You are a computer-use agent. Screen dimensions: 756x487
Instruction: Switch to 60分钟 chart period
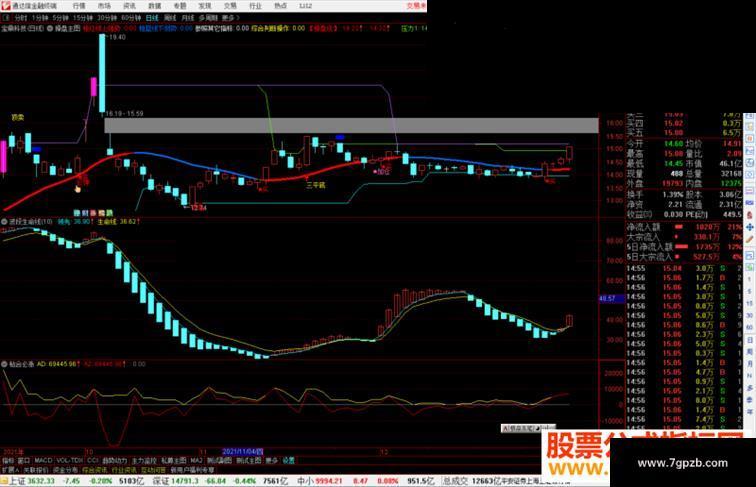tap(131, 18)
